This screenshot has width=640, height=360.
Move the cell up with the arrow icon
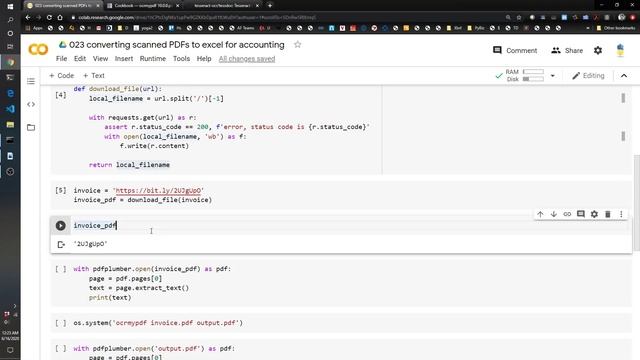point(540,214)
